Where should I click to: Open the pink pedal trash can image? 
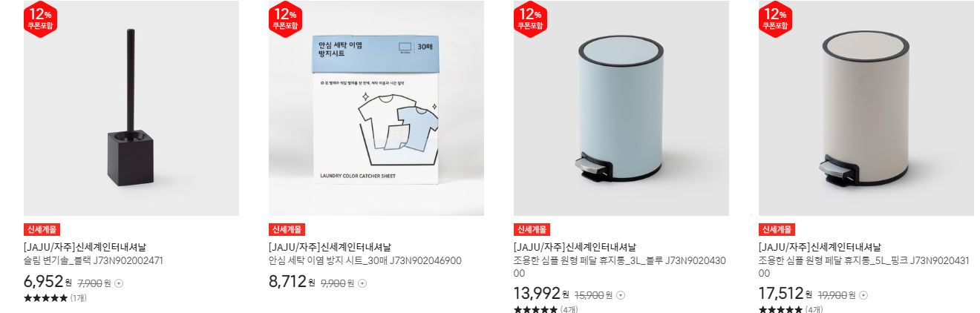pos(866,108)
